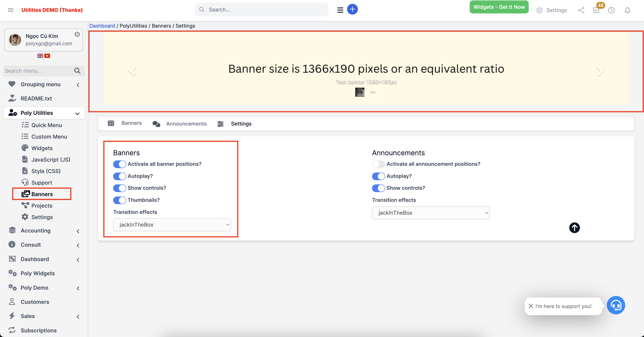
Task: Click the share icon in header
Action: click(581, 10)
